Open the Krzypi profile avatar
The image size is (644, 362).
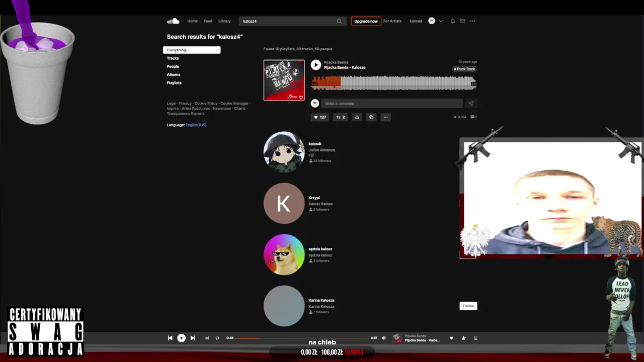click(x=284, y=203)
